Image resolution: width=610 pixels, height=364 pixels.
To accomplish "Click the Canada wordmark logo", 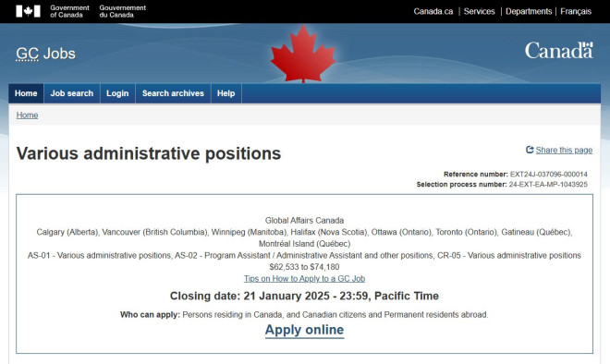I will point(558,51).
